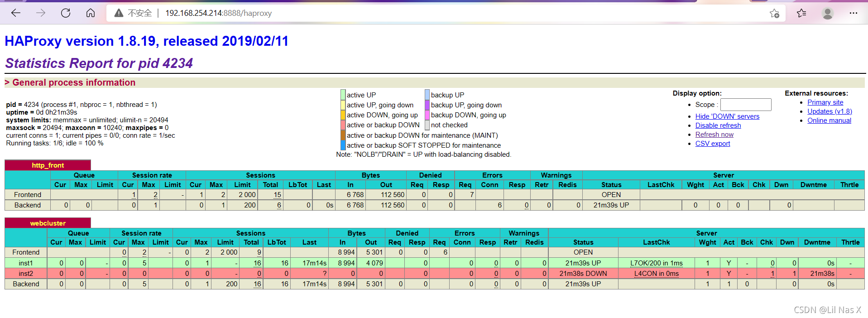Reload the page with the refresh icon
This screenshot has height=318, width=868.
click(x=66, y=13)
